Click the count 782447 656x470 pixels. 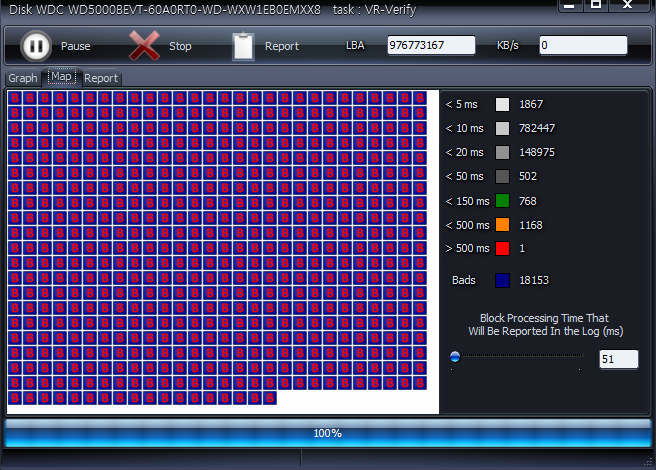pos(537,128)
